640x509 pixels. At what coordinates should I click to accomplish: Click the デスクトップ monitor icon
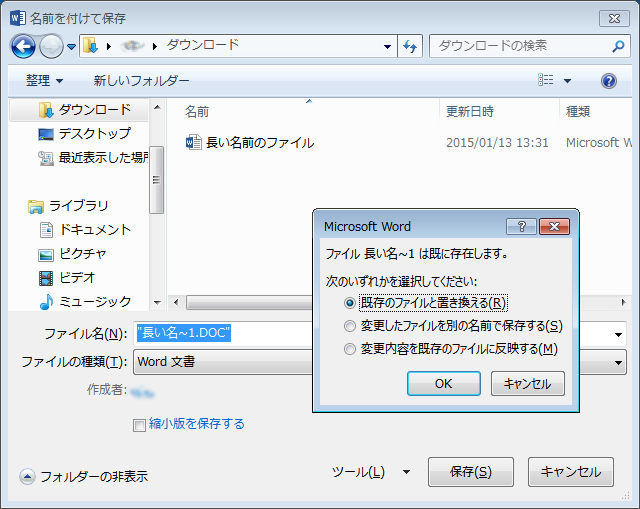46,134
